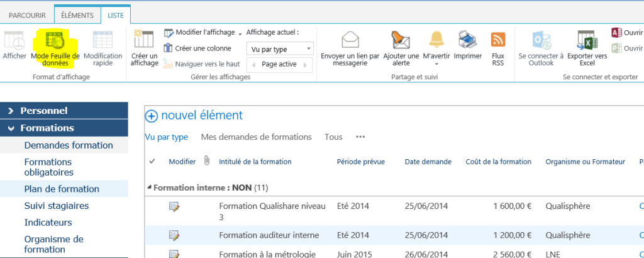Collapse the Formations navigation section
The width and height of the screenshot is (644, 258).
pyautogui.click(x=64, y=128)
